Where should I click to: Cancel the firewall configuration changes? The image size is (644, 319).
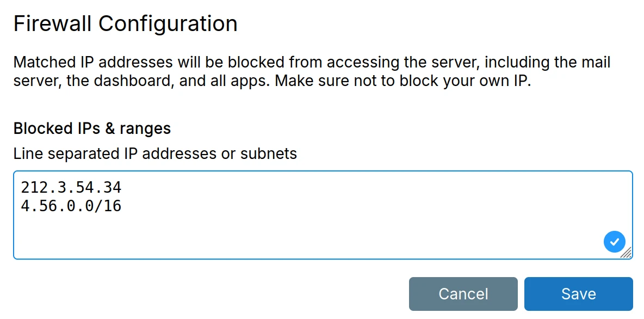click(x=463, y=293)
